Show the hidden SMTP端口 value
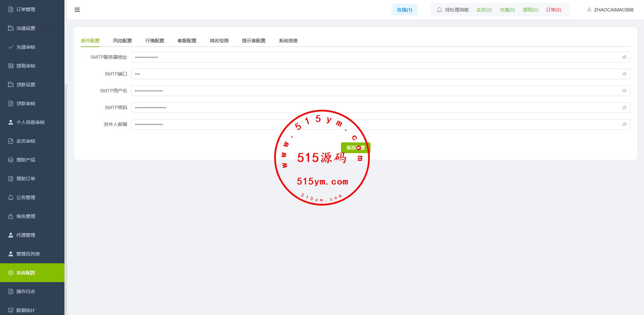Image resolution: width=644 pixels, height=315 pixels. 624,74
